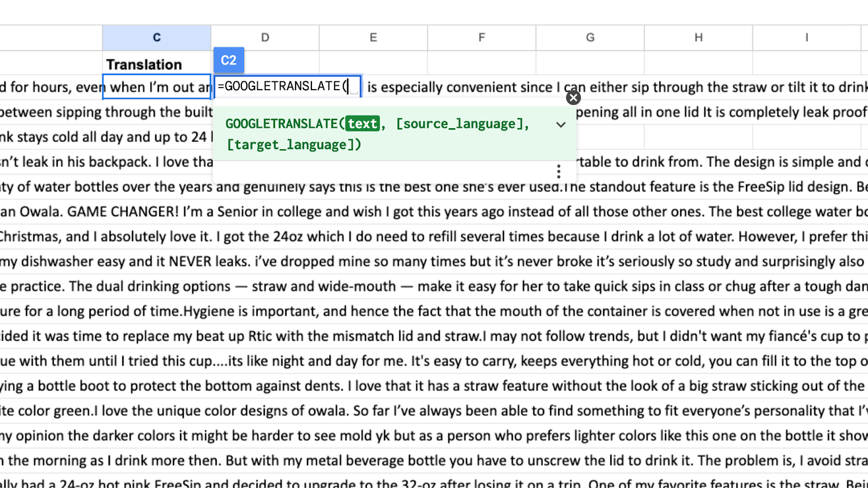Click the column I header
Screen dimensions: 868x488
click(x=807, y=37)
